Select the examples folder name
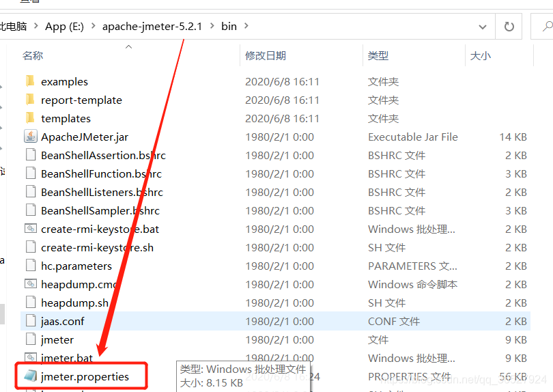The height and width of the screenshot is (392, 553). point(65,81)
